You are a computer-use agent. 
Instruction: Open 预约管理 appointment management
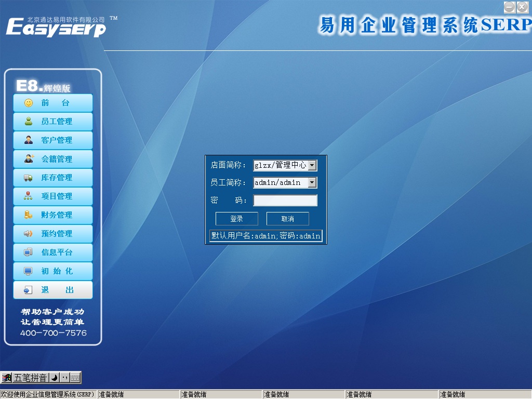[x=53, y=233]
